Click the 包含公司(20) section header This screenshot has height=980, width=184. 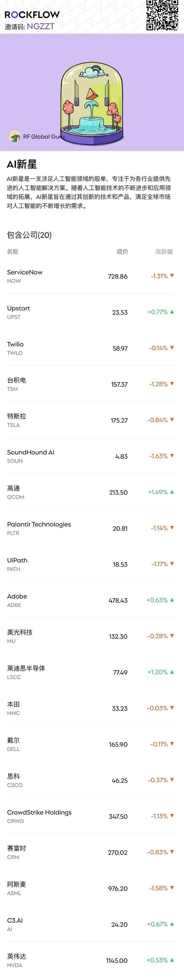tap(29, 235)
